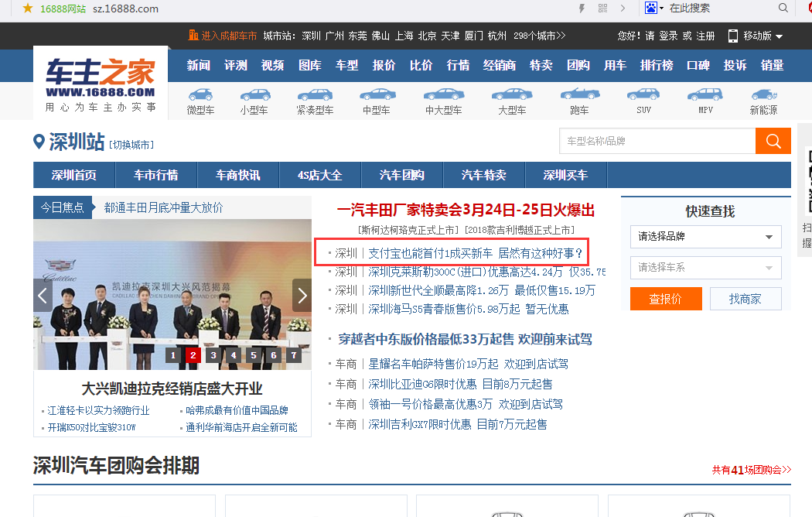Open 穿越者中东版价格最低33万起售 article

(465, 339)
